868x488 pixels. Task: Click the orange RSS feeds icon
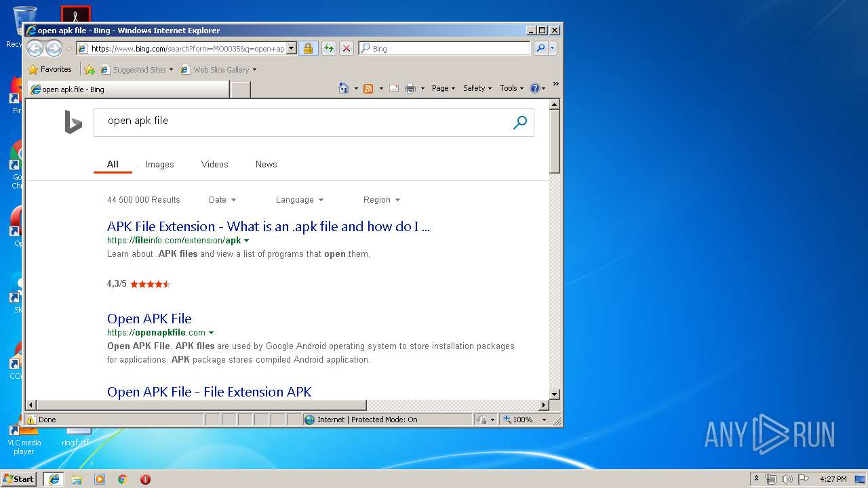tap(368, 88)
